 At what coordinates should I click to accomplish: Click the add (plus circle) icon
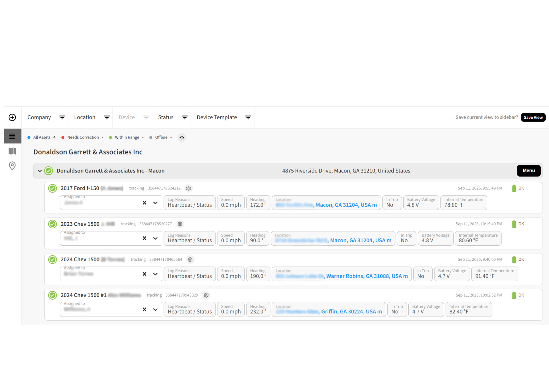pyautogui.click(x=12, y=117)
